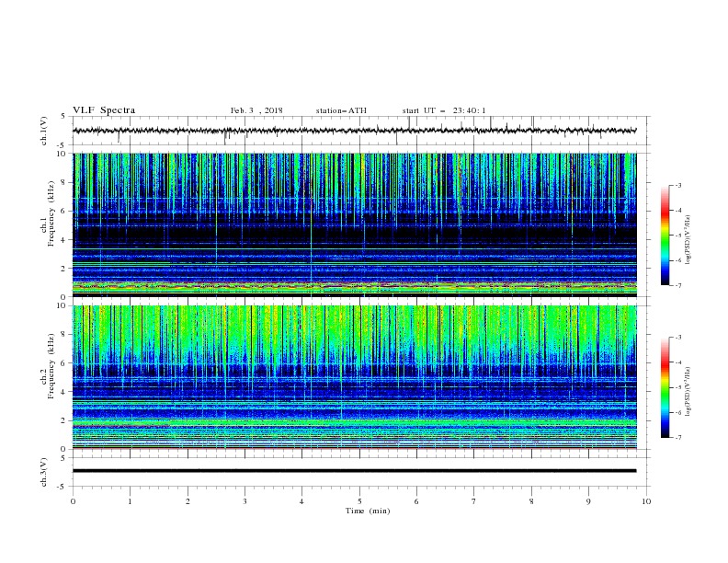The width and height of the screenshot is (728, 563).
Task: Click the 'VLF Spectra' title text
Action: [x=104, y=110]
